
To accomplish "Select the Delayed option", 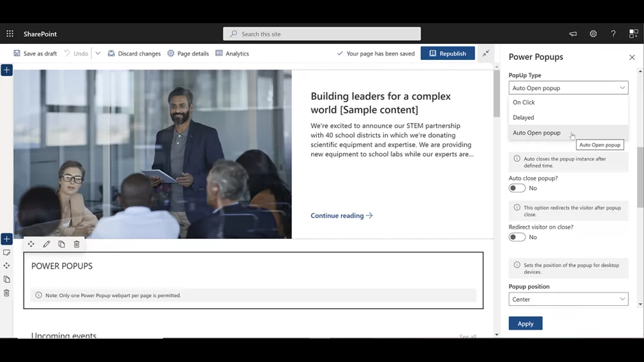I will pos(569,117).
